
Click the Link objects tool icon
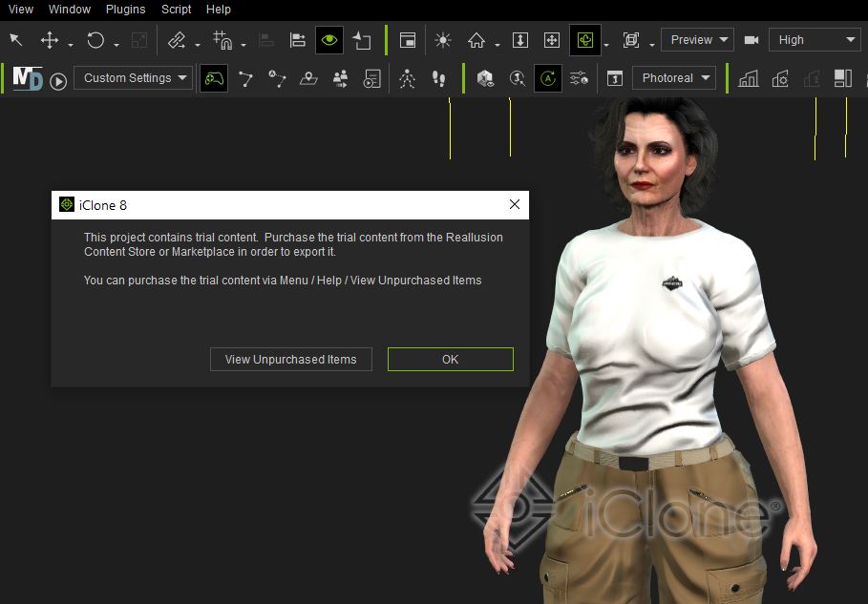(x=177, y=40)
